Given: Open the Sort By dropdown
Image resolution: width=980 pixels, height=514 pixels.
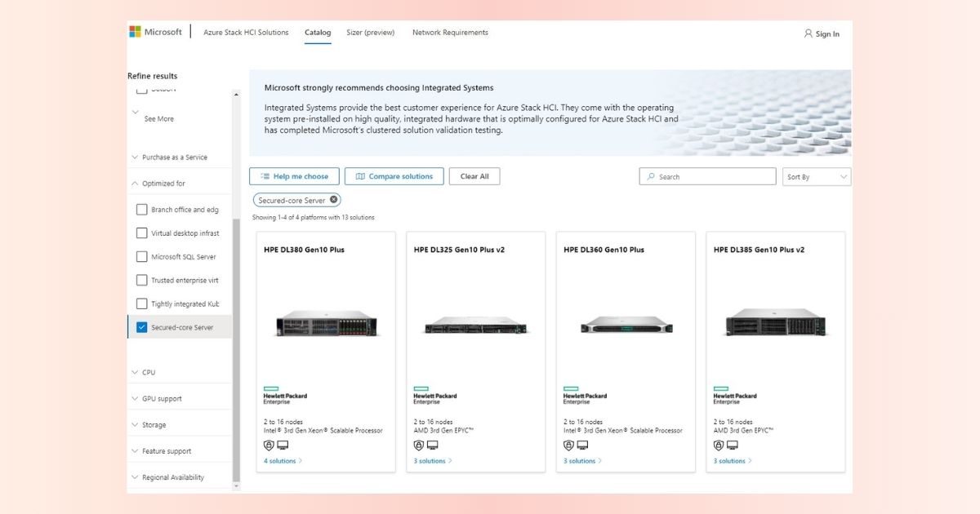Looking at the screenshot, I should coord(817,177).
